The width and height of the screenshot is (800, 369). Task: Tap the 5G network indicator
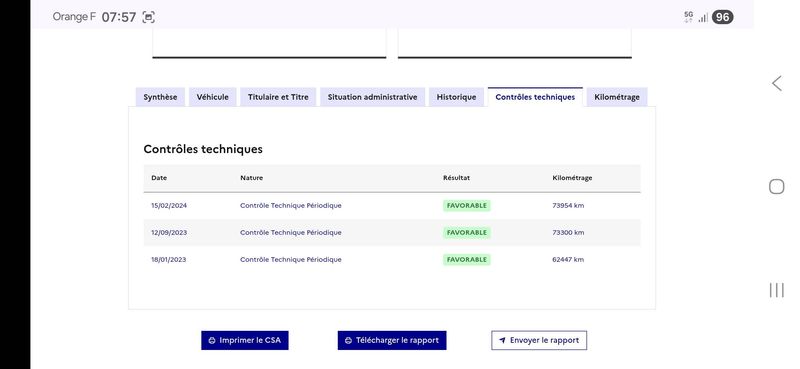(x=688, y=17)
